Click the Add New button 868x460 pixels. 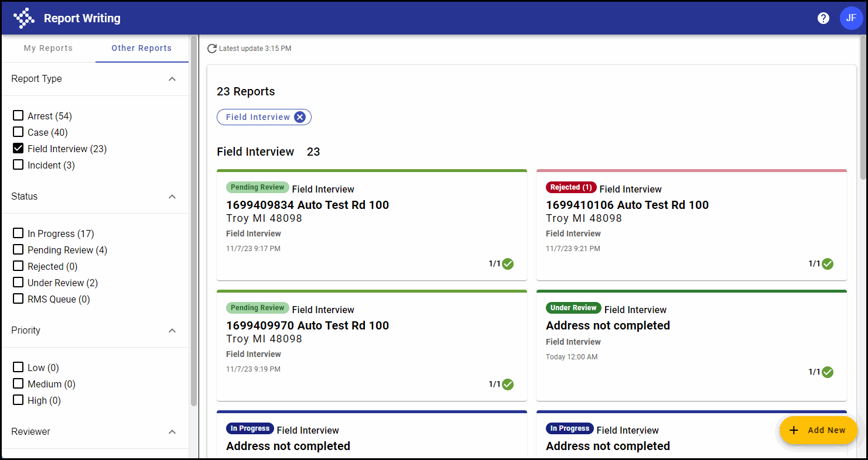(818, 430)
